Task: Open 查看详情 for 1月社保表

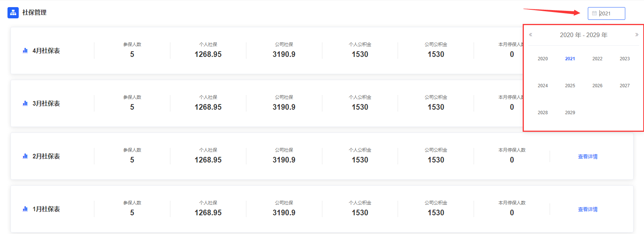Action: (x=588, y=209)
